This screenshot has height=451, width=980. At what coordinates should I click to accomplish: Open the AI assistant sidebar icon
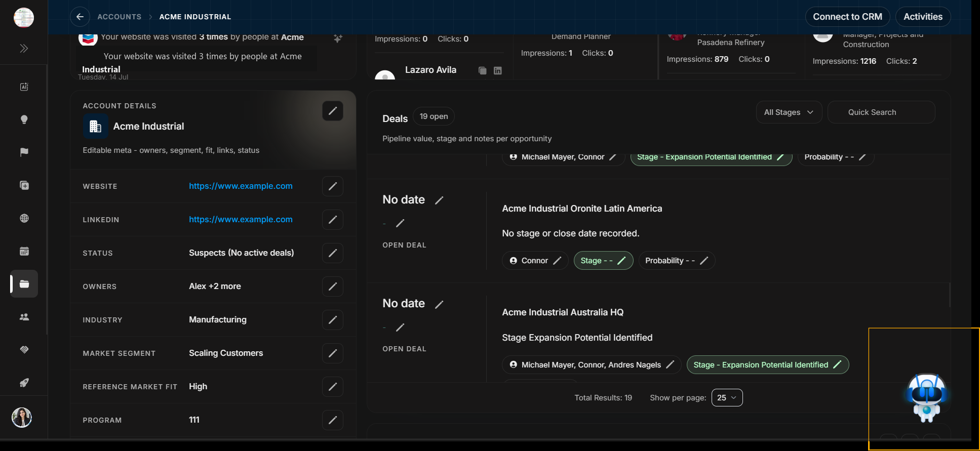tap(24, 87)
